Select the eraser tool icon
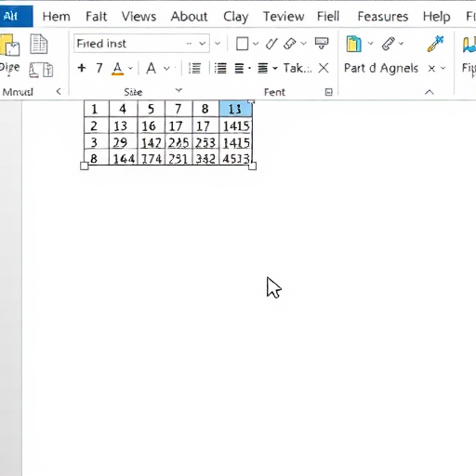This screenshot has width=476, height=476. [290, 44]
